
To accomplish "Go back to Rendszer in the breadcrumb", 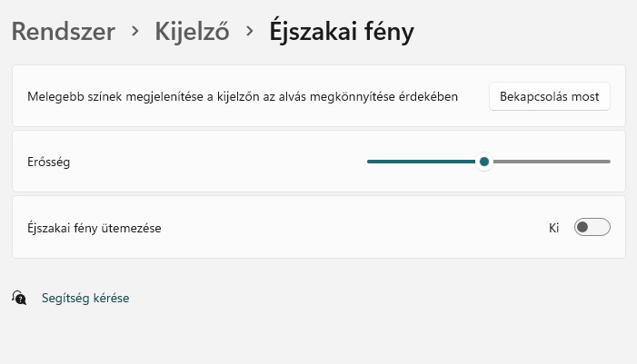I will [x=63, y=32].
